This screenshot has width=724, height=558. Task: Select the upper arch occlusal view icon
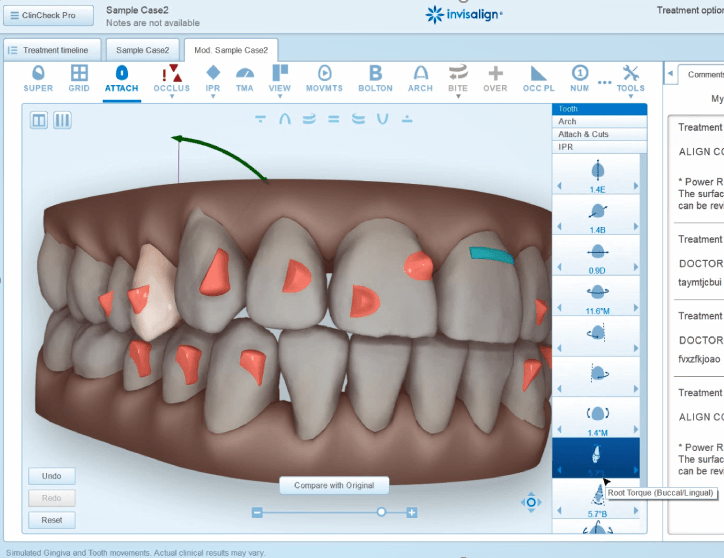tap(260, 119)
